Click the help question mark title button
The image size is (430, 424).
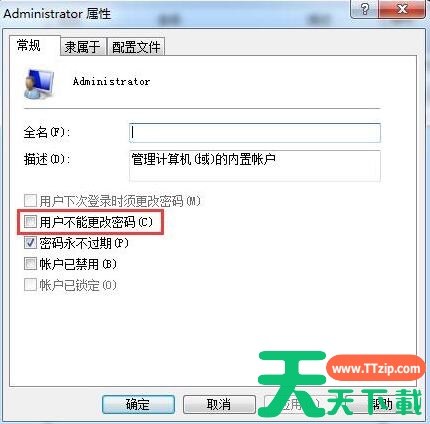[365, 9]
